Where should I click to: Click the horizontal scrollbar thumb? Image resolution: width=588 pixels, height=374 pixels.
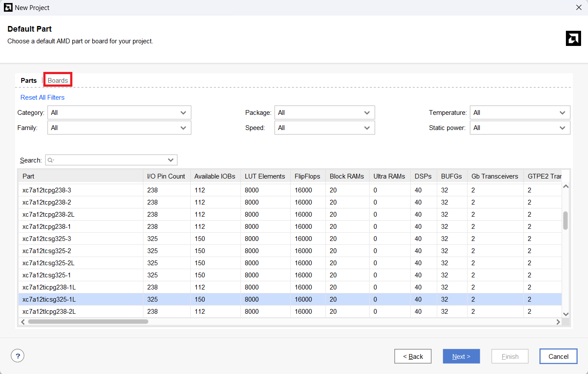pos(88,322)
